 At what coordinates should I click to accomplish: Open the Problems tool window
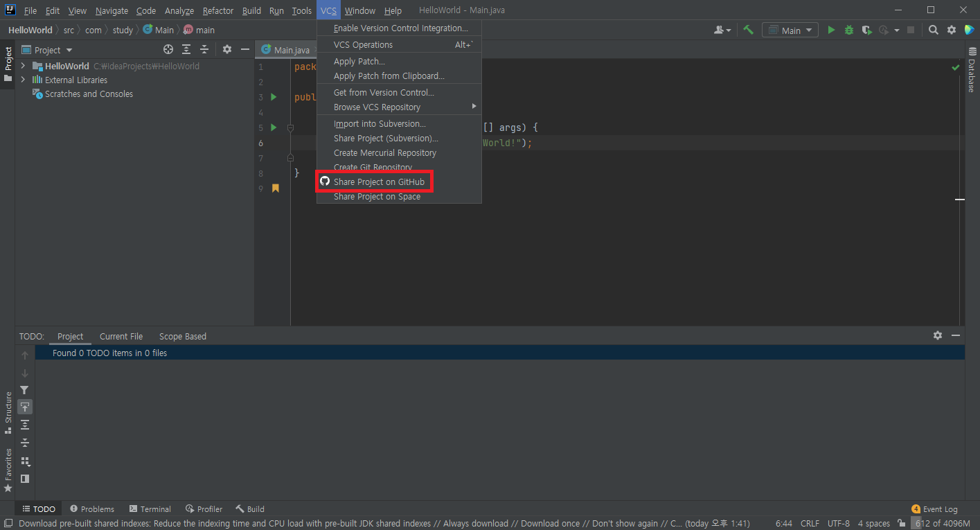click(92, 509)
